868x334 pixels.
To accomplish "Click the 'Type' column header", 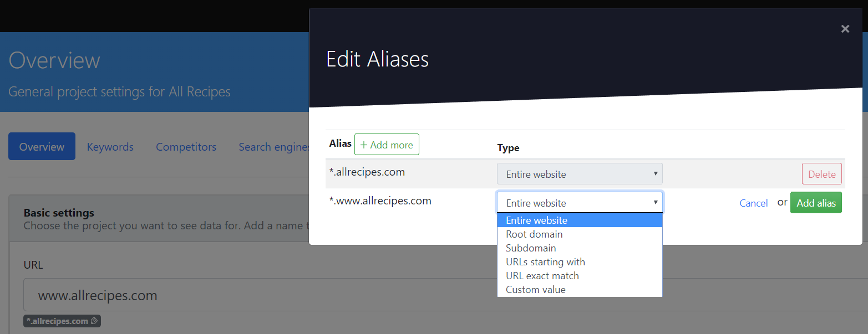I will pos(508,148).
